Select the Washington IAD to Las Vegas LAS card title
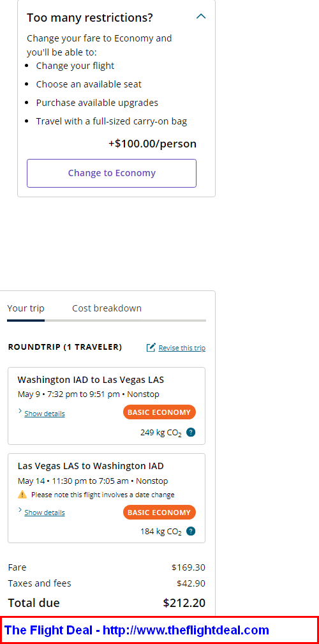Image resolution: width=319 pixels, height=644 pixels. click(x=91, y=379)
